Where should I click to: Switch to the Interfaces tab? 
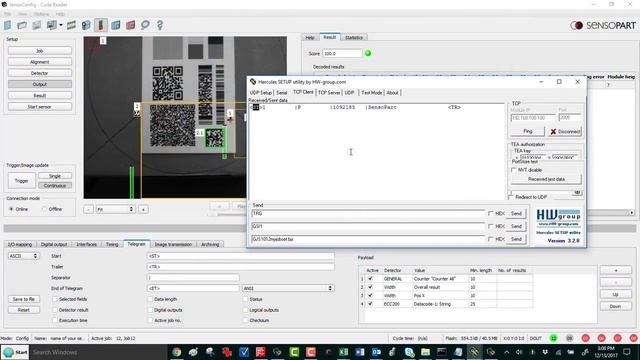click(x=87, y=244)
